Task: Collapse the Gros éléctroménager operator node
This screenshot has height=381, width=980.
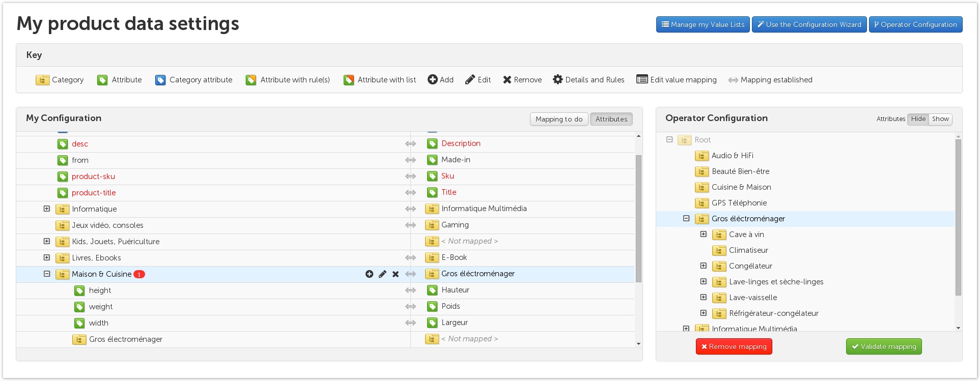Action: click(686, 218)
